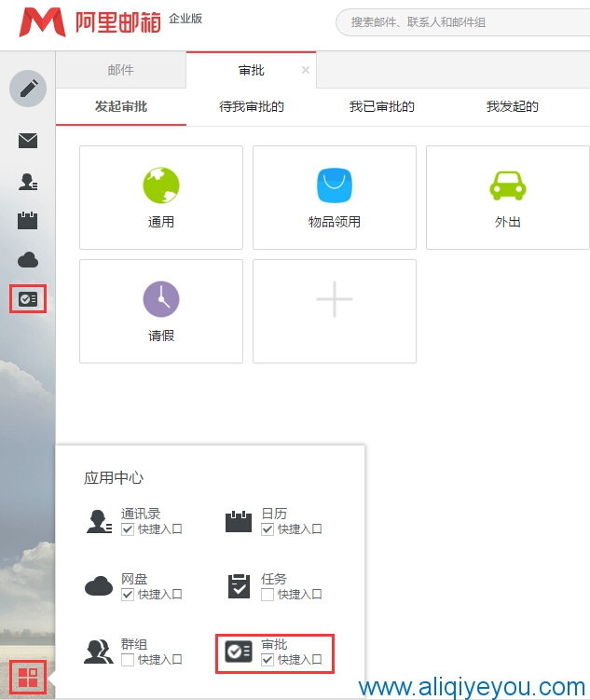
Task: Select the purple clock 请假 icon
Action: coord(161,298)
